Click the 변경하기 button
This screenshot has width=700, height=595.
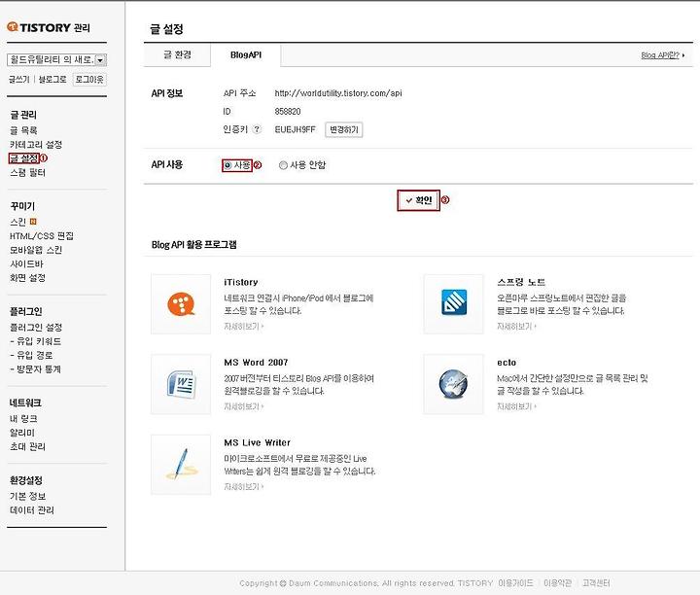pyautogui.click(x=344, y=129)
